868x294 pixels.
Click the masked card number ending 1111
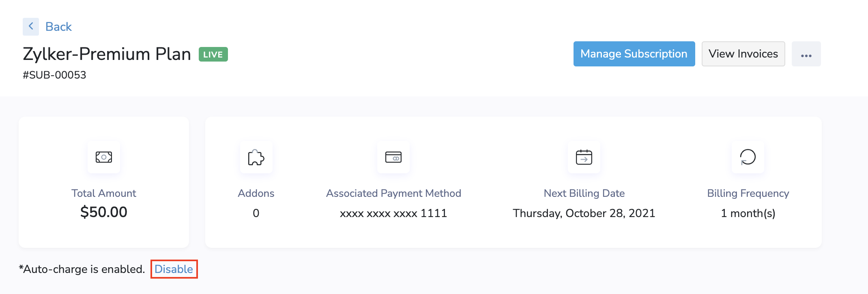[393, 213]
